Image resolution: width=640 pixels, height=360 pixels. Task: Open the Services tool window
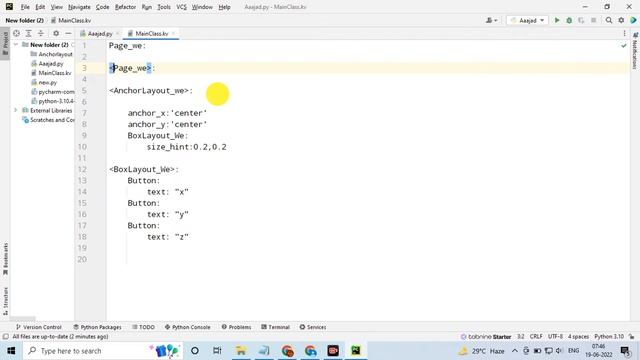coord(313,327)
